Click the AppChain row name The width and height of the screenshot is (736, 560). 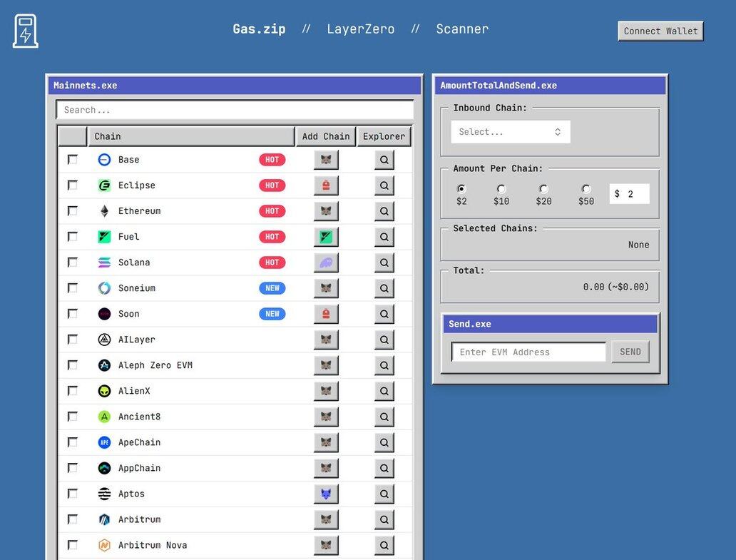(139, 468)
